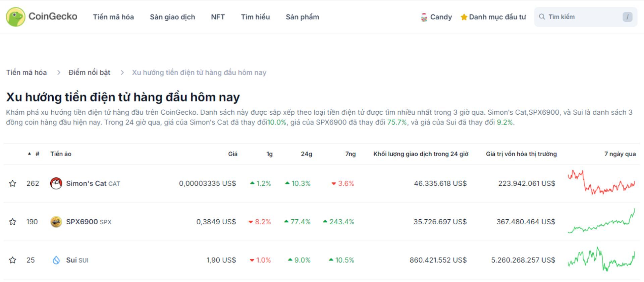644x282 pixels.
Task: Favorite SPX6900 with the star
Action: pyautogui.click(x=12, y=222)
